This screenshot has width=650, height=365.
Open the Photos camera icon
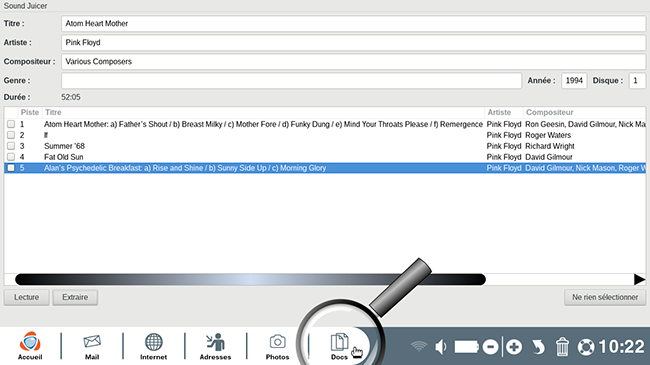point(277,346)
